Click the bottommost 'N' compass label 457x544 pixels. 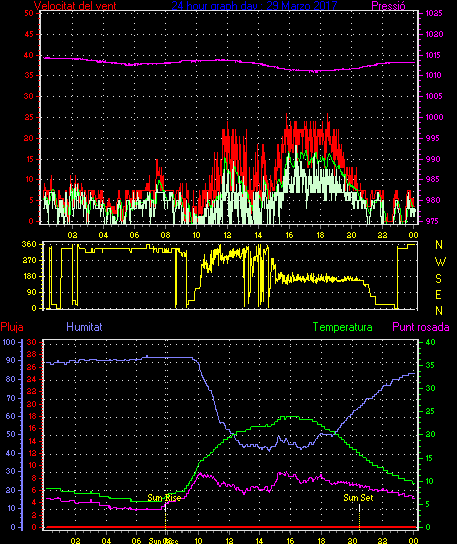(x=439, y=311)
